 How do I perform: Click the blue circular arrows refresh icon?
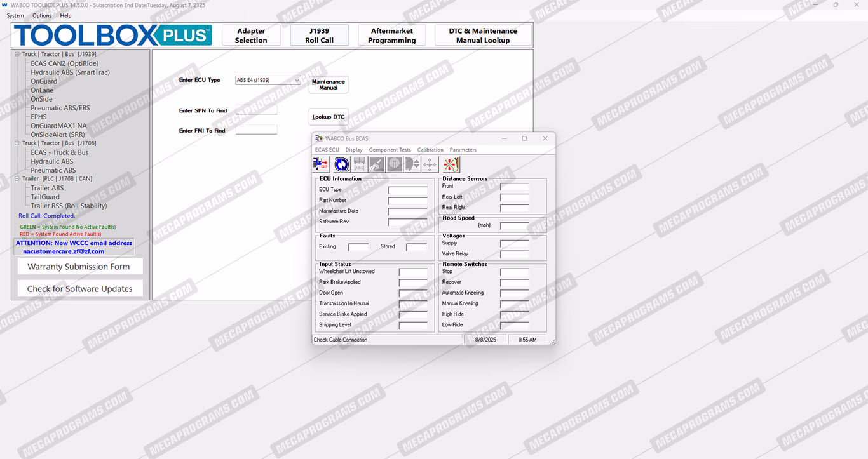[x=341, y=164]
